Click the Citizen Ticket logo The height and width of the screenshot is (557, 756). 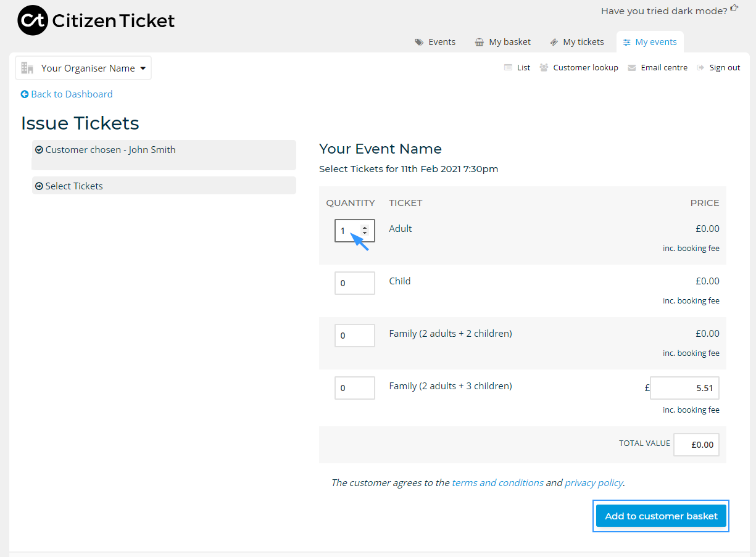click(94, 20)
